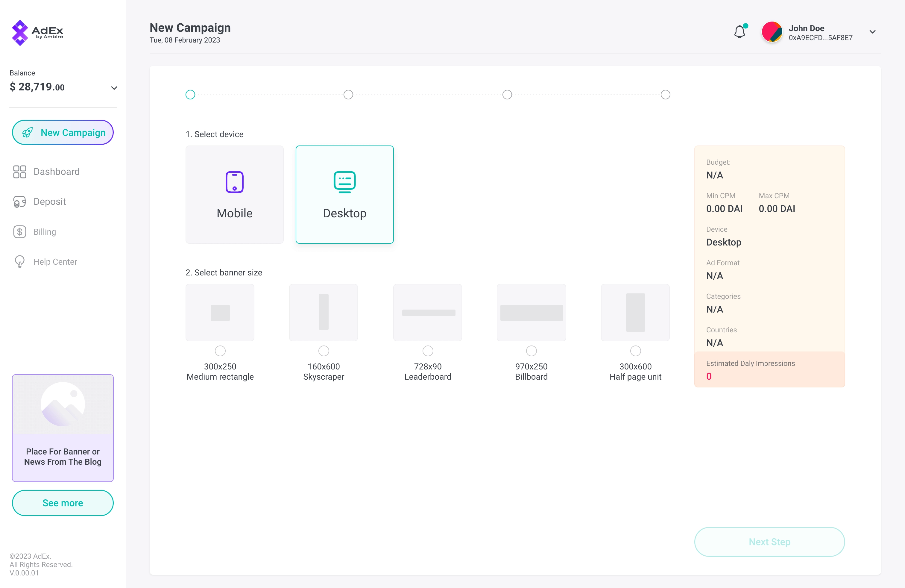Image resolution: width=905 pixels, height=588 pixels.
Task: Select the 728x90 Leaderboard banner size
Action: click(427, 350)
